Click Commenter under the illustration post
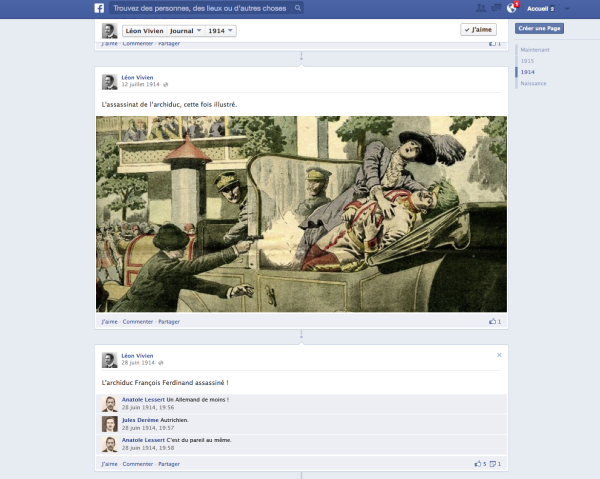600x479 pixels. pos(138,322)
